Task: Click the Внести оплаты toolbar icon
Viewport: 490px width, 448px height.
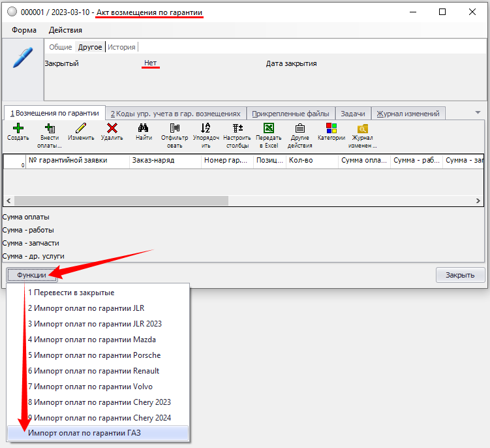Action: tap(49, 129)
